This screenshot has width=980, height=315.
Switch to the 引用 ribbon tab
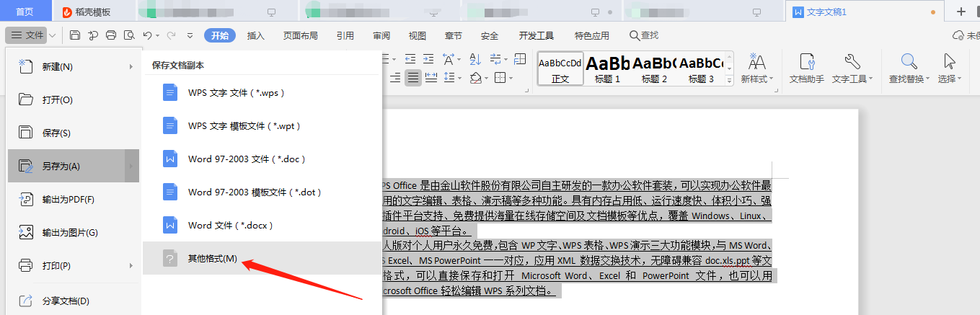[x=345, y=35]
